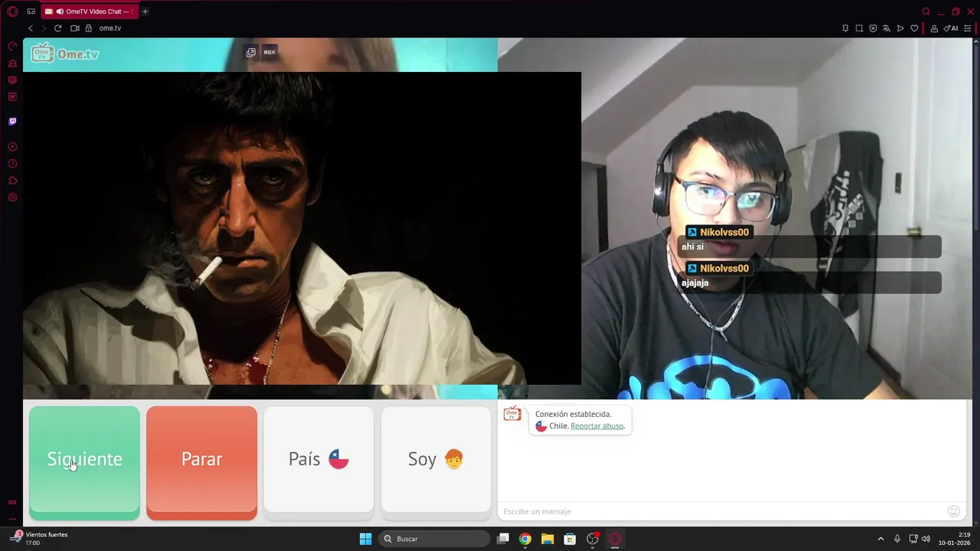The image size is (980, 551).
Task: Open History clock in sidebar
Action: (x=12, y=164)
